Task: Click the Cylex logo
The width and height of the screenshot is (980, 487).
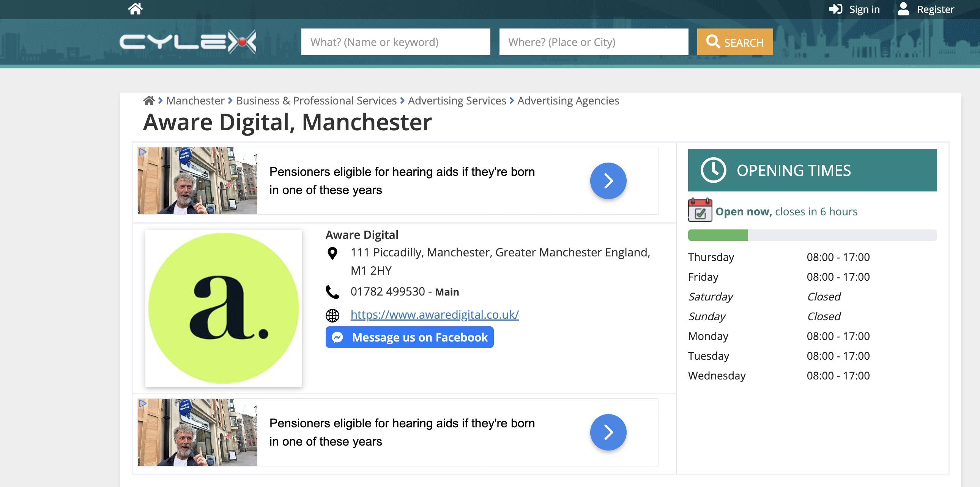Action: pyautogui.click(x=188, y=41)
